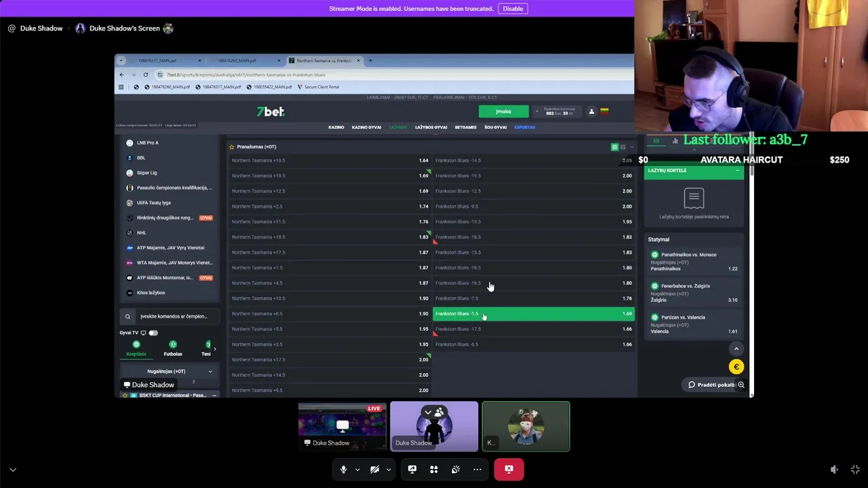Click the yellow euro coin button
The width and height of the screenshot is (868, 488).
click(x=736, y=367)
